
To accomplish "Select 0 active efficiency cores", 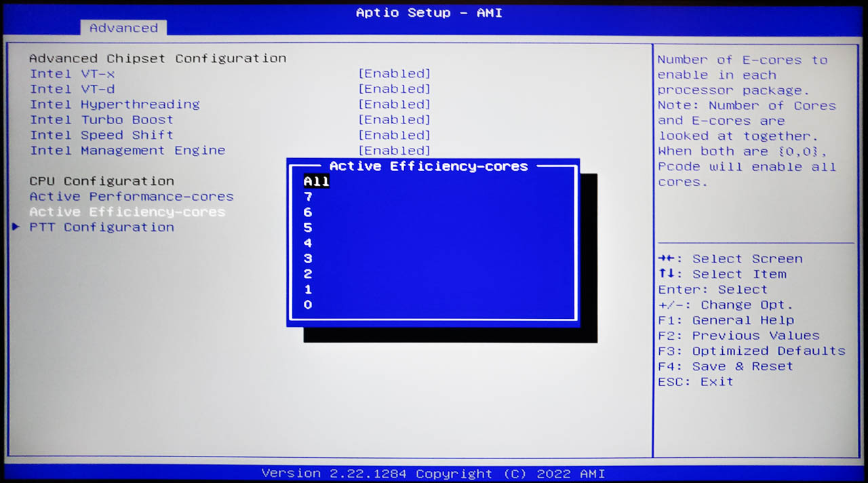I will pyautogui.click(x=308, y=305).
